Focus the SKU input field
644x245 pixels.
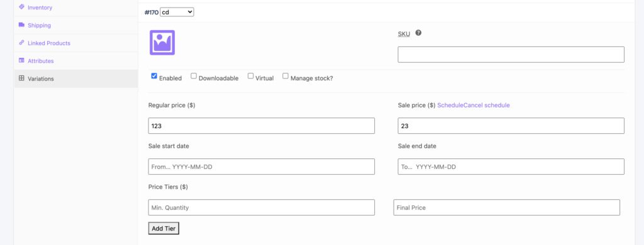point(511,55)
